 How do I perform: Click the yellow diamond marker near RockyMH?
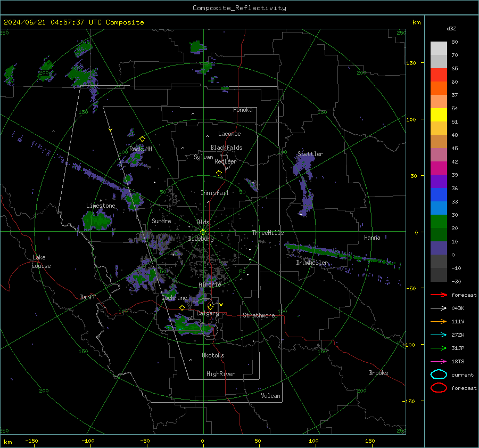[x=142, y=139]
